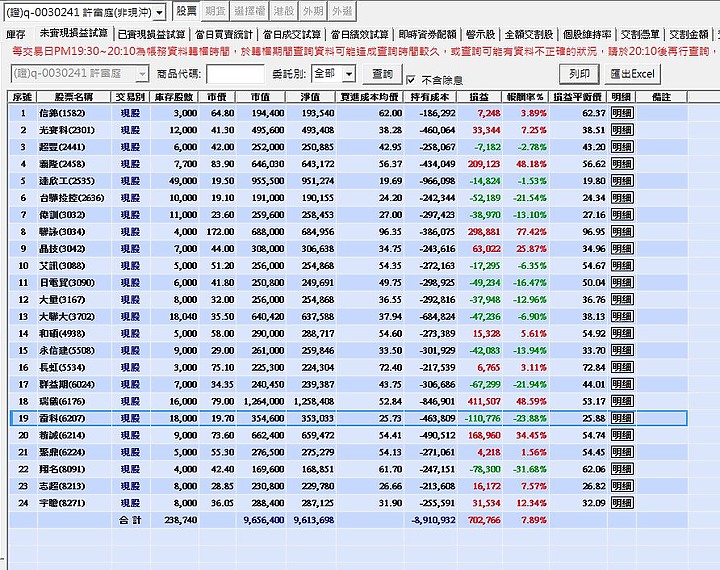Image resolution: width=720 pixels, height=570 pixels.
Task: Click the 查詢 button
Action: point(382,74)
